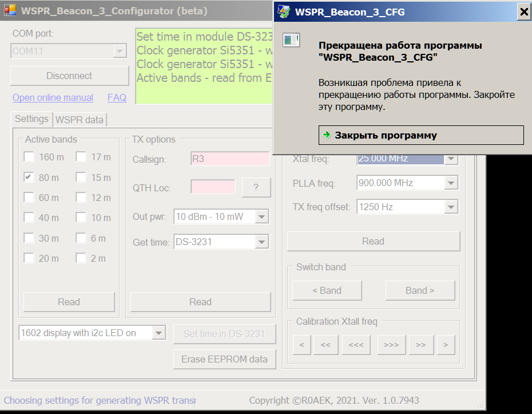This screenshot has width=532, height=414.
Task: Switch to the WSPR data tab
Action: (x=80, y=120)
